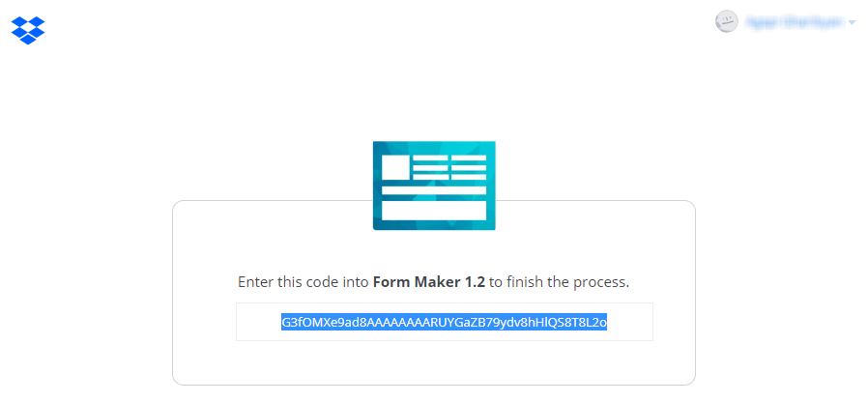Viewport: 868px width, 402px height.
Task: Click the Form Maker app icon
Action: click(434, 186)
